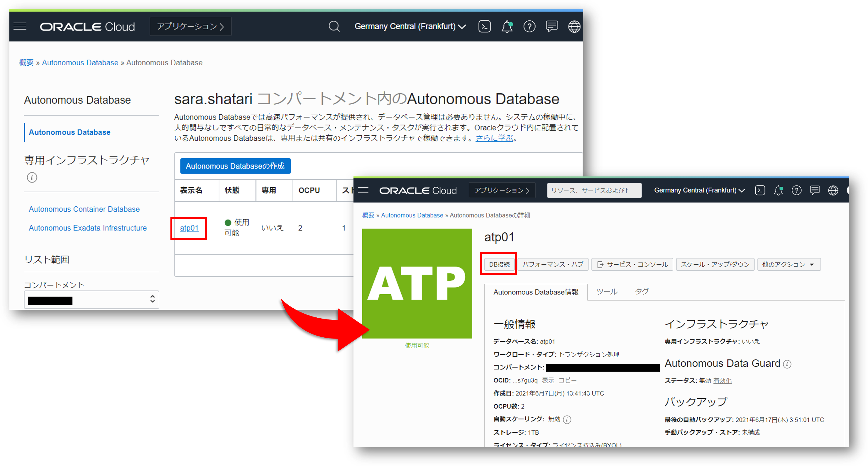Click 有効化 link for Data Guard
The height and width of the screenshot is (466, 868).
[x=722, y=380]
